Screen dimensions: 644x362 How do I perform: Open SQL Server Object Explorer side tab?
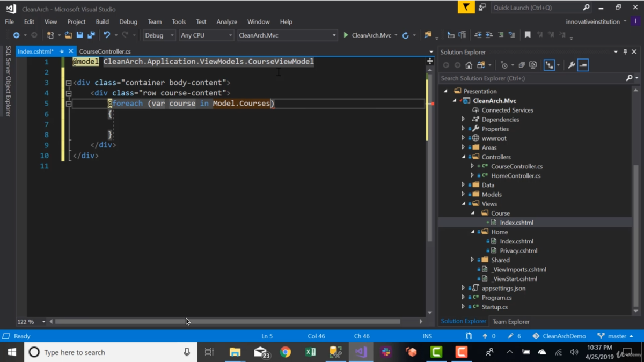8,80
